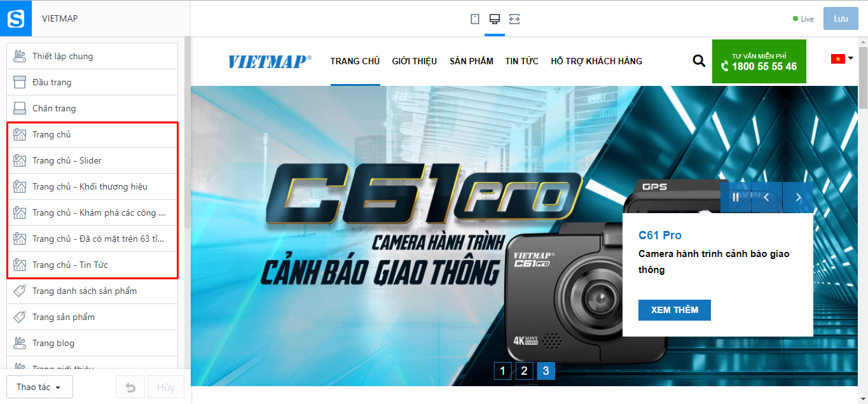
Task: Click Trang chủ - Tin Tức row icon
Action: (x=20, y=265)
